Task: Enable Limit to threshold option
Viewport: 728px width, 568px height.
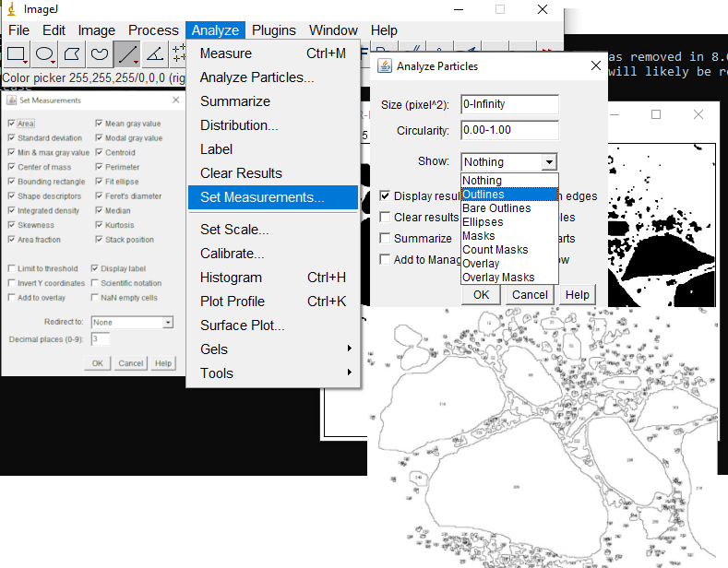Action: click(11, 268)
